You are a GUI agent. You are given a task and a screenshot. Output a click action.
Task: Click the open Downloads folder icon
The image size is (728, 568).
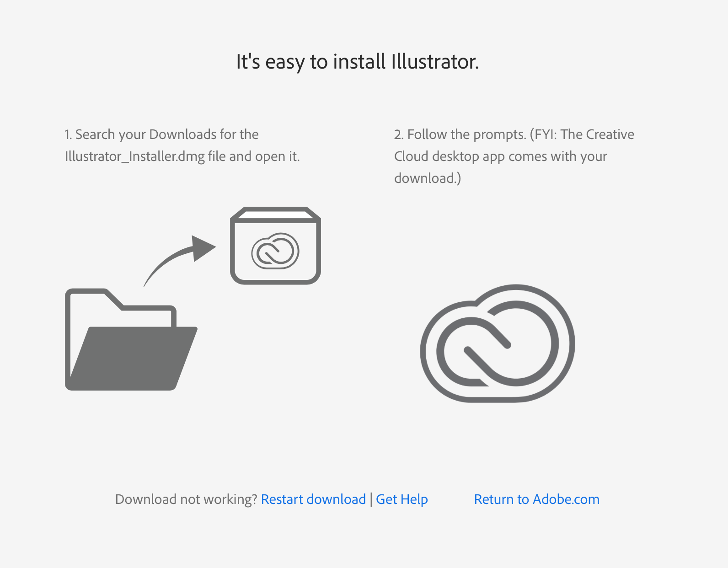(131, 339)
